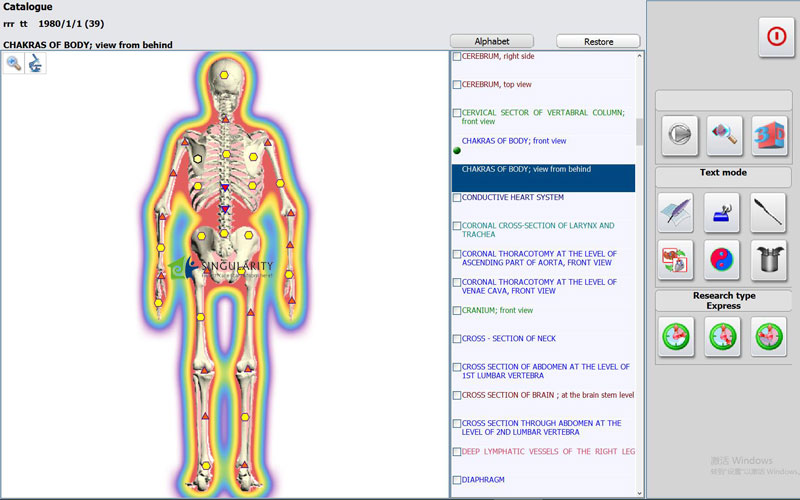Click the last green express research icon

[x=769, y=336]
